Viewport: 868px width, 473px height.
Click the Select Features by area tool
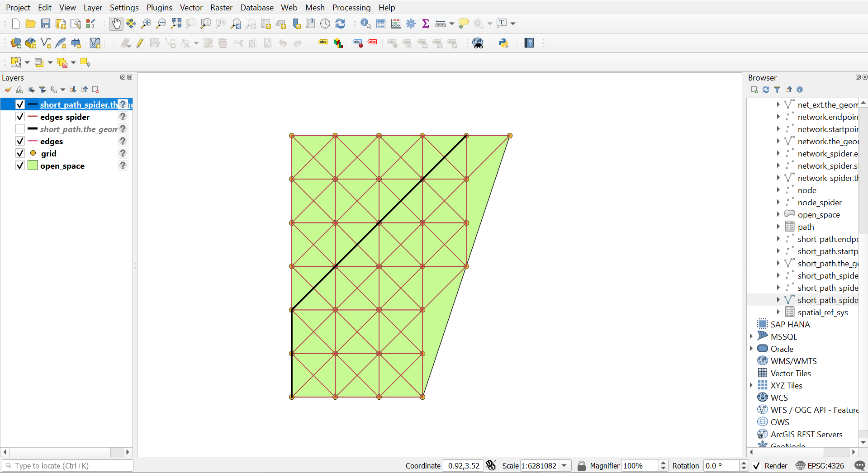[x=16, y=62]
